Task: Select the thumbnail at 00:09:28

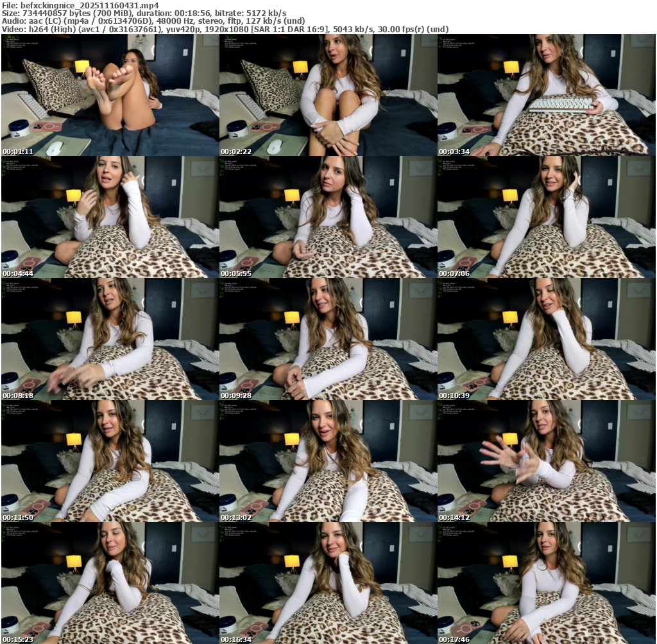Action: click(328, 339)
